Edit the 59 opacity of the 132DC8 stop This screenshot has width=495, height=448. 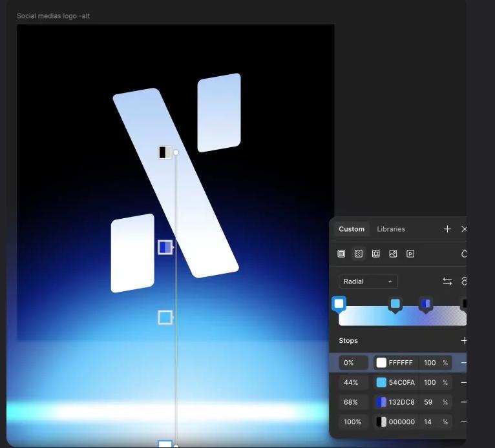[x=428, y=402]
